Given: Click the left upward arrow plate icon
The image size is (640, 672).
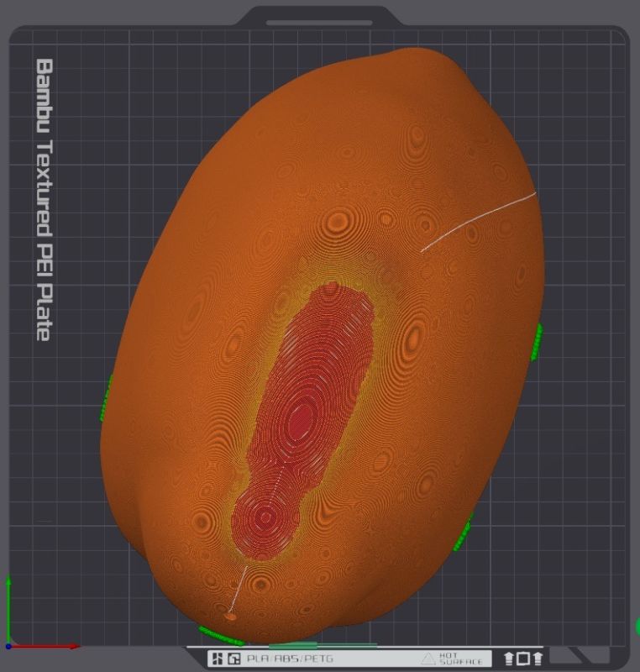Looking at the screenshot, I should (509, 659).
